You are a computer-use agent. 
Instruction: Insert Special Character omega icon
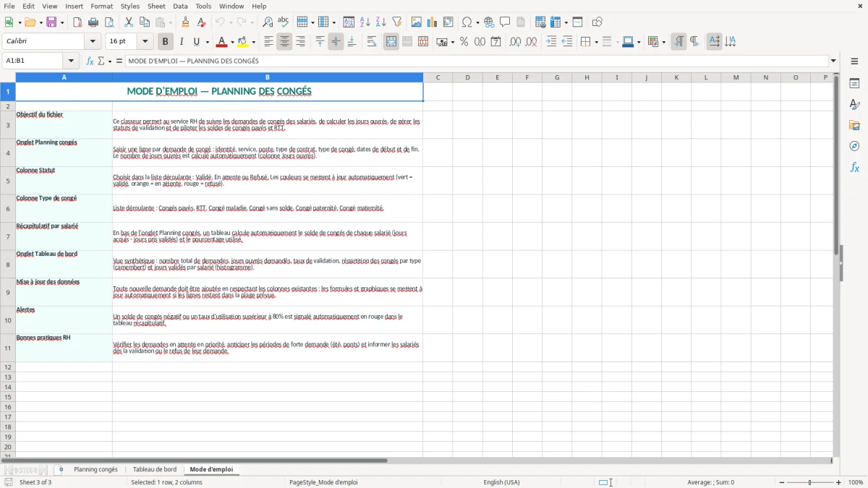[467, 22]
